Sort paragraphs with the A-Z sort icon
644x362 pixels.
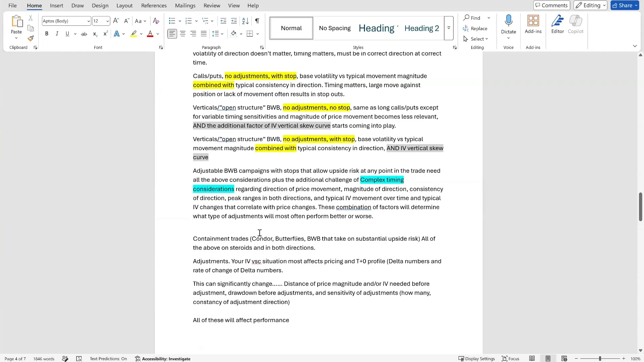click(246, 21)
